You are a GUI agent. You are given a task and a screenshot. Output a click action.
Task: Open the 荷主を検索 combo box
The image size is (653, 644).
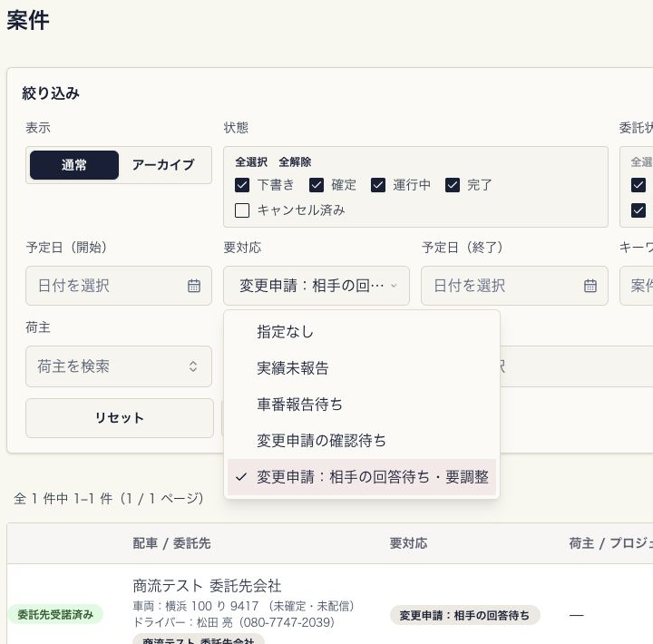coord(119,366)
